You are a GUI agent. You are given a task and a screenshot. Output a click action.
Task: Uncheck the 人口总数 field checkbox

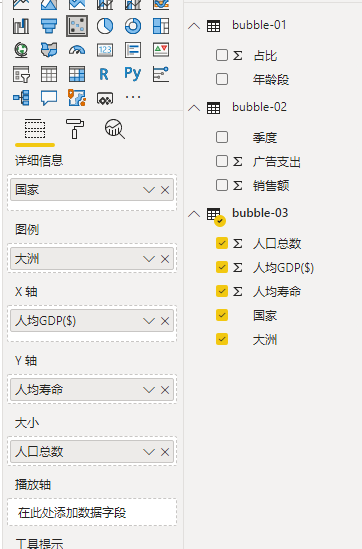222,243
